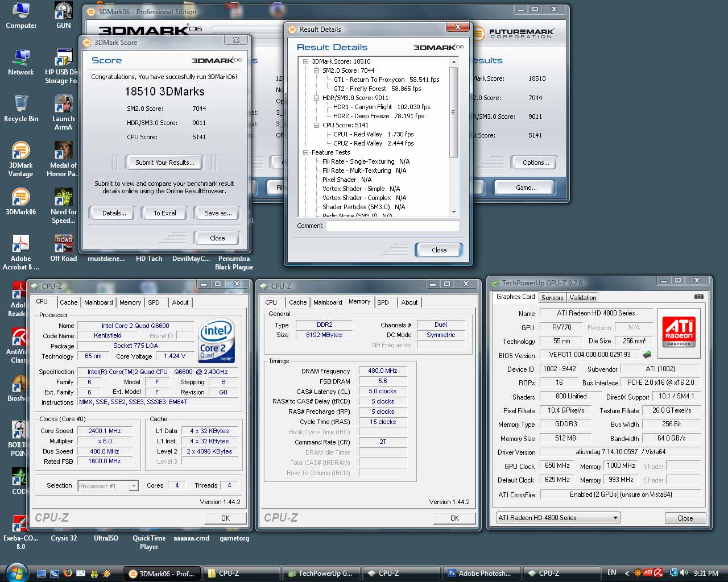Viewport: 728px width, 582px height.
Task: Launch Need for Speed desktop shortcut
Action: (x=63, y=206)
